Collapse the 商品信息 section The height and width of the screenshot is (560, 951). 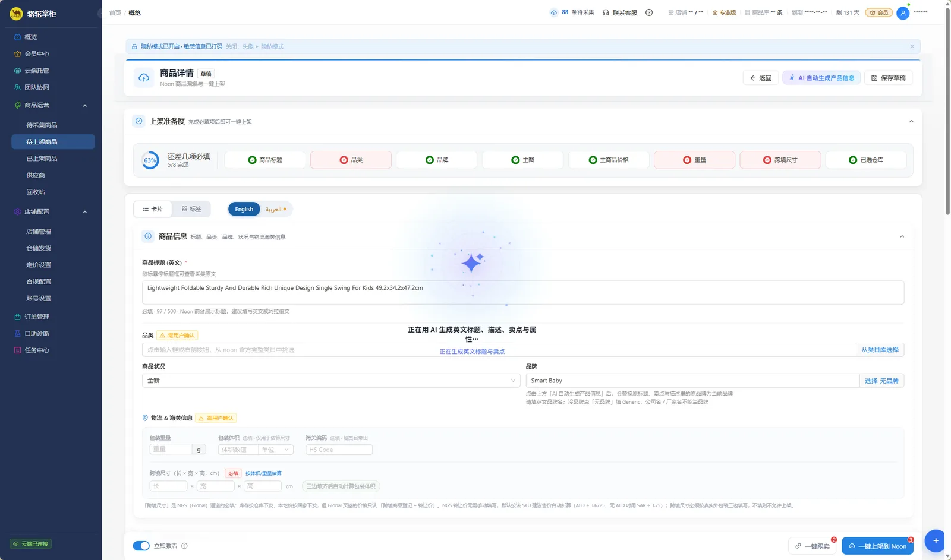point(902,236)
